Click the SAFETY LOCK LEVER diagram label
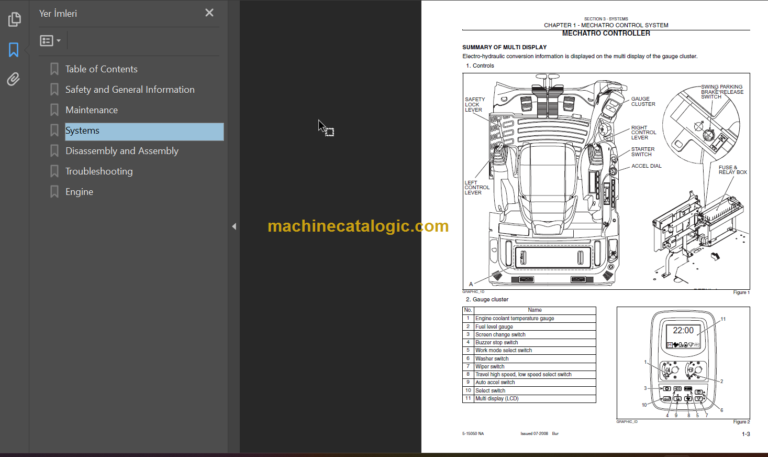 [x=474, y=105]
